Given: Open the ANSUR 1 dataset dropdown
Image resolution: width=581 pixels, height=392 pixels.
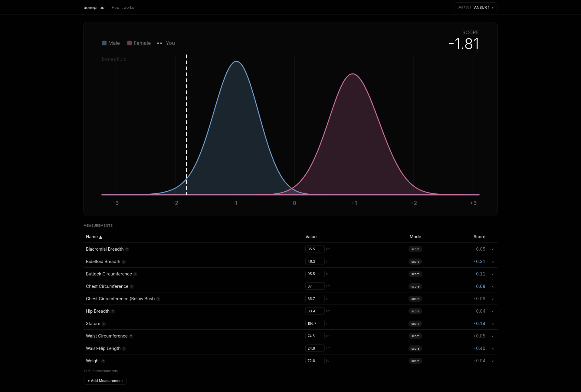Looking at the screenshot, I should tap(475, 7).
